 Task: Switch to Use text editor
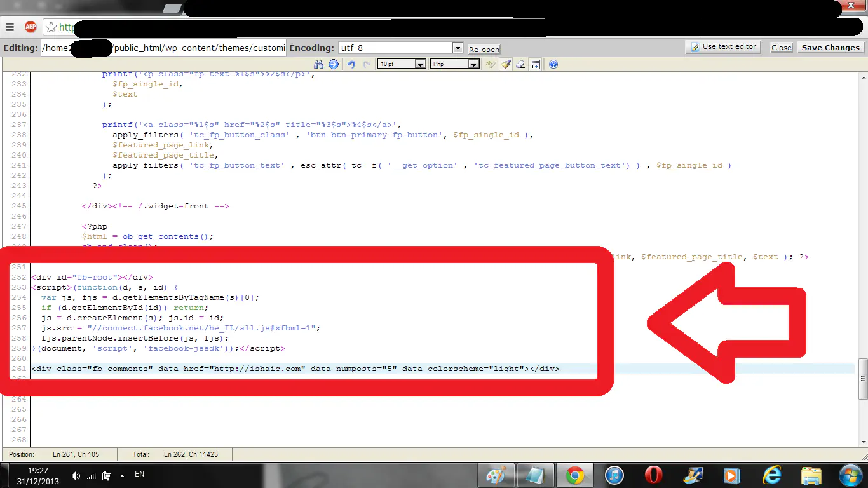coord(723,47)
